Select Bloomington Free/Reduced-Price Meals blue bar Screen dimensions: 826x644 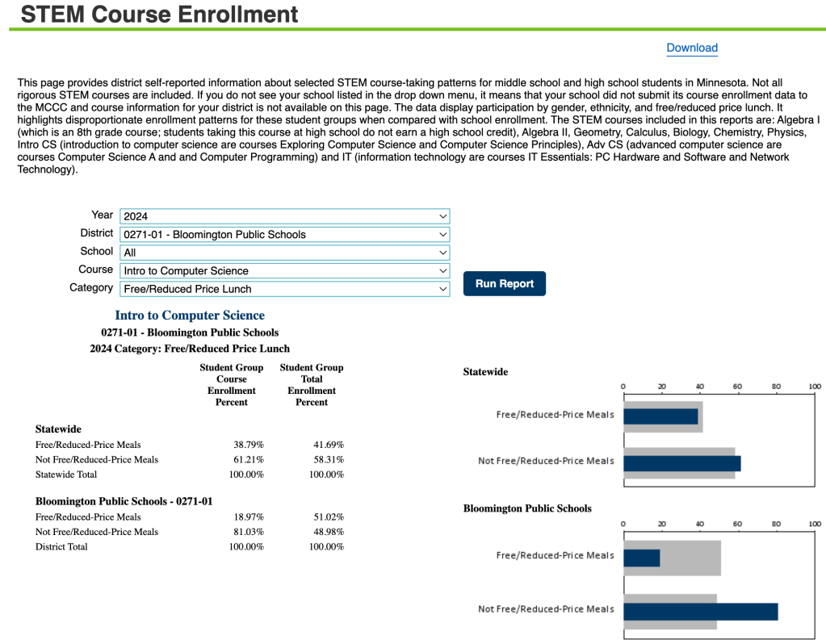click(x=642, y=558)
